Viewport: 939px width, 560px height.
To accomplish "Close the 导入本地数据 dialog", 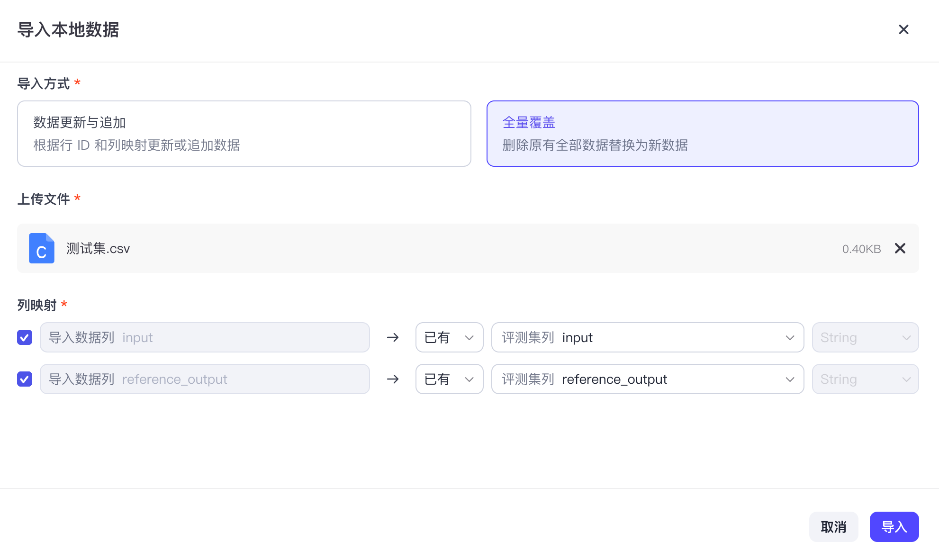I will pos(903,29).
